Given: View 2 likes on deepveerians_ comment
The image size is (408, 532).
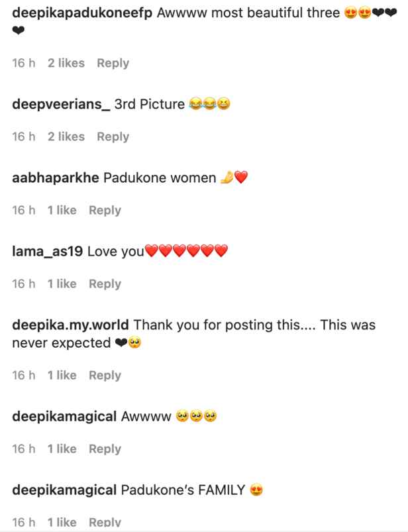Looking at the screenshot, I should [x=66, y=136].
